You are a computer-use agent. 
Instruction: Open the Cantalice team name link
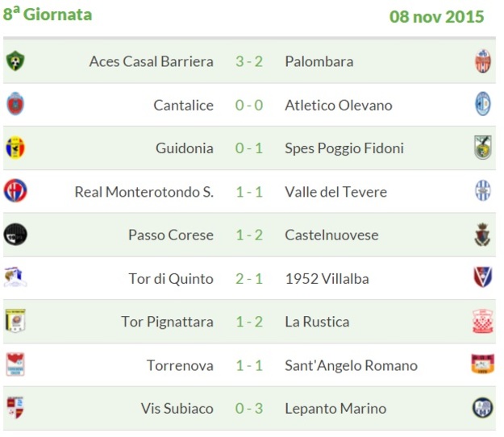tap(184, 105)
